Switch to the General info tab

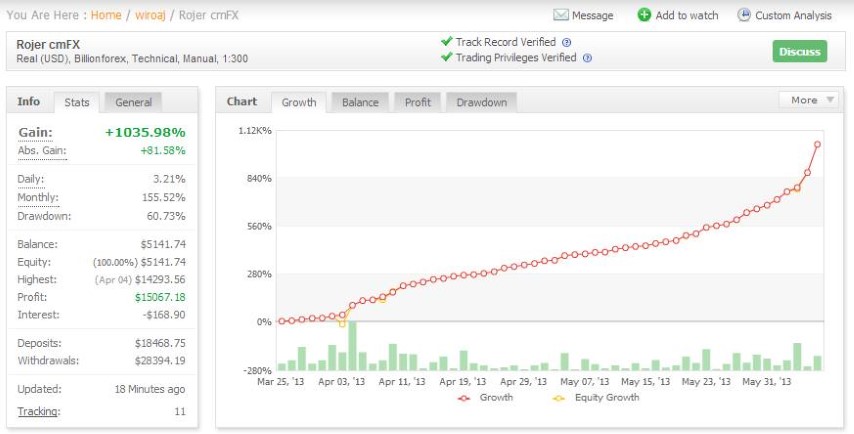coord(133,102)
